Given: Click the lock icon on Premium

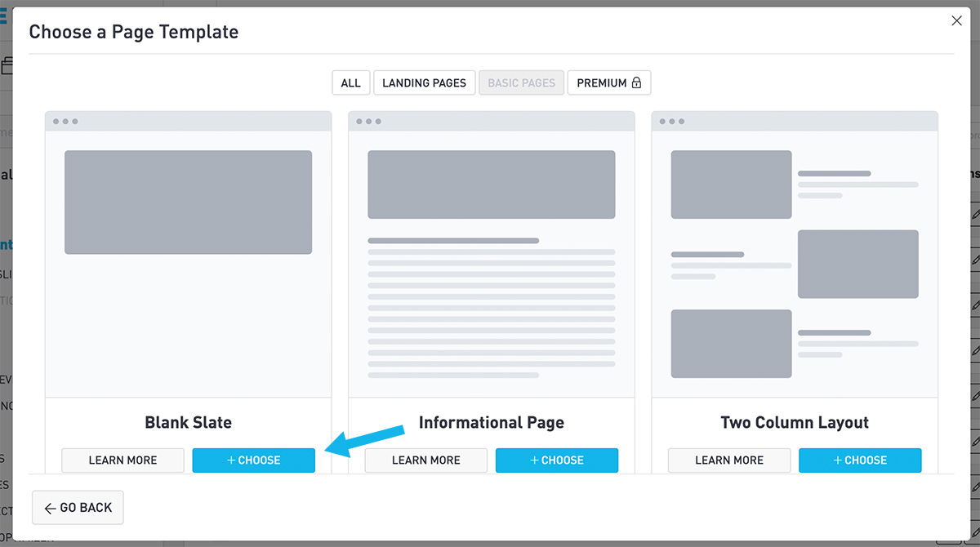Looking at the screenshot, I should [636, 83].
